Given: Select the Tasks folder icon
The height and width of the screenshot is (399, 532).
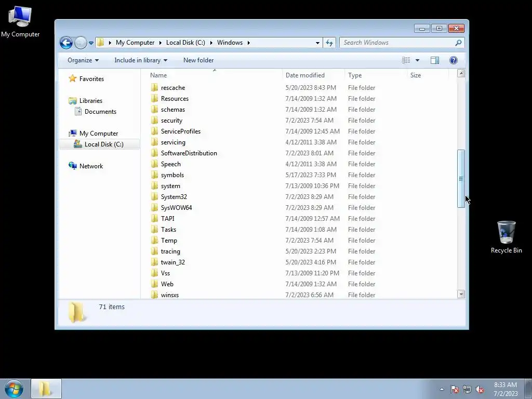Looking at the screenshot, I should pos(154,229).
